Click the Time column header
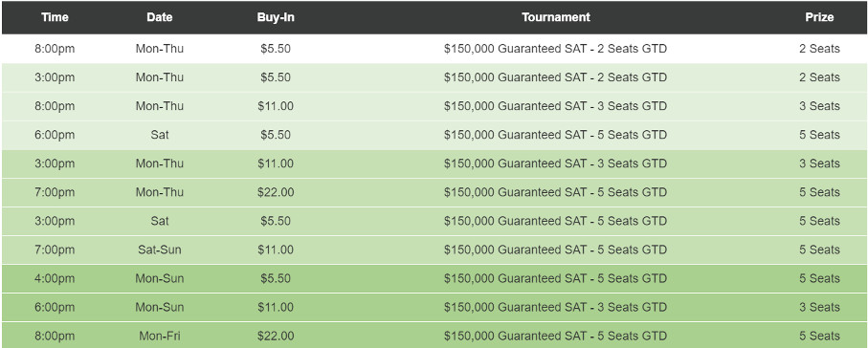Screen dimensions: 868x348 click(55, 17)
